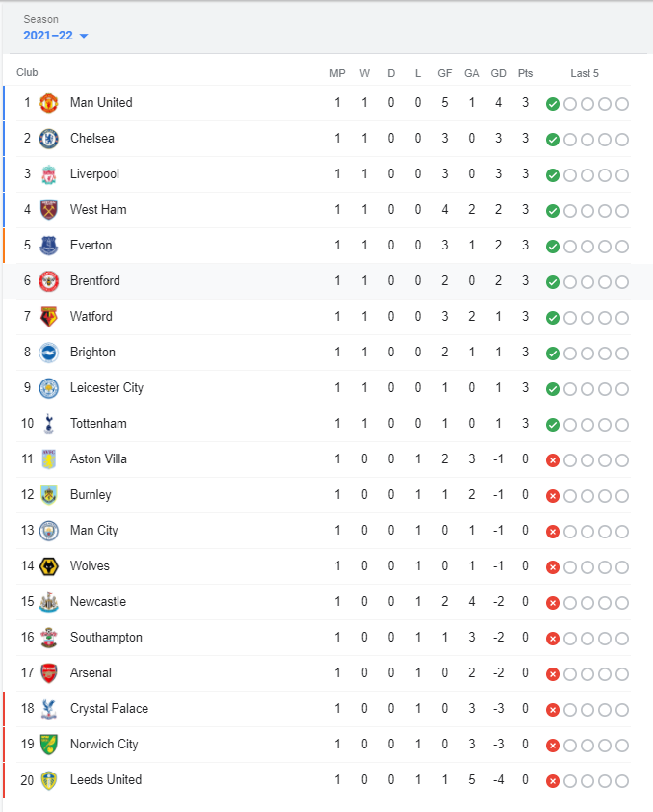Click the Pts column header
This screenshot has width=653, height=812.
[525, 73]
